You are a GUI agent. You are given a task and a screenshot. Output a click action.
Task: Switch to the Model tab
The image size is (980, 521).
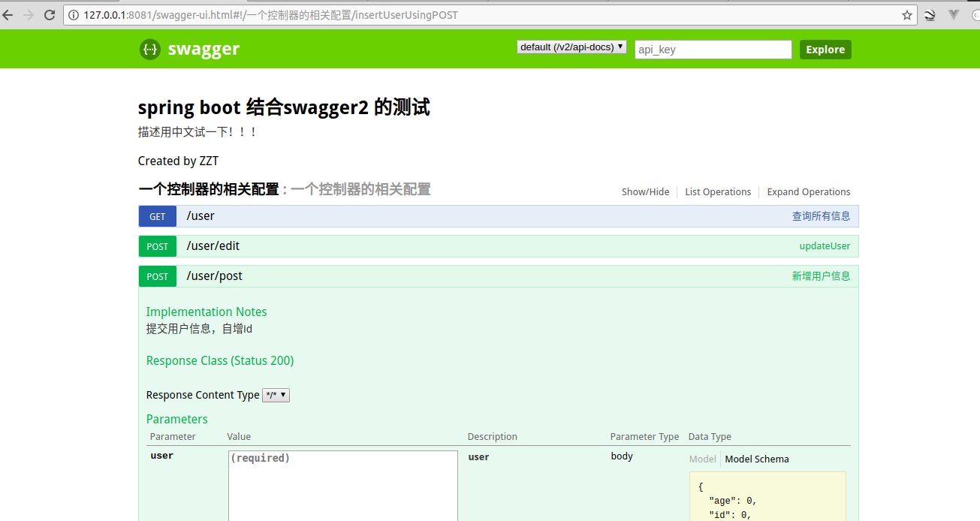tap(703, 459)
